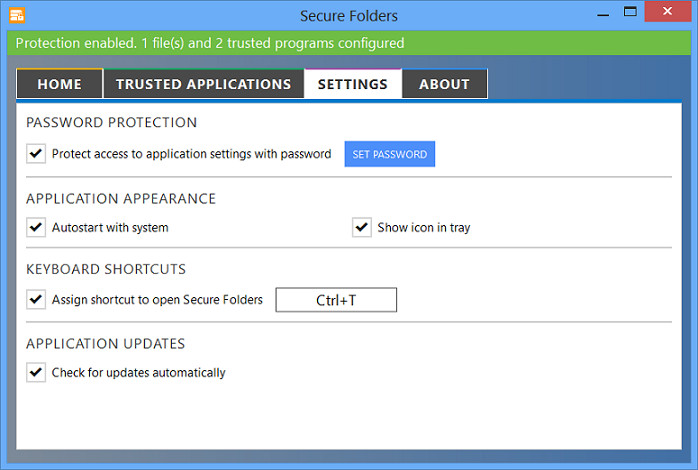Screen dimensions: 698x470
Task: Click the Application Updates heading
Action: [x=106, y=344]
